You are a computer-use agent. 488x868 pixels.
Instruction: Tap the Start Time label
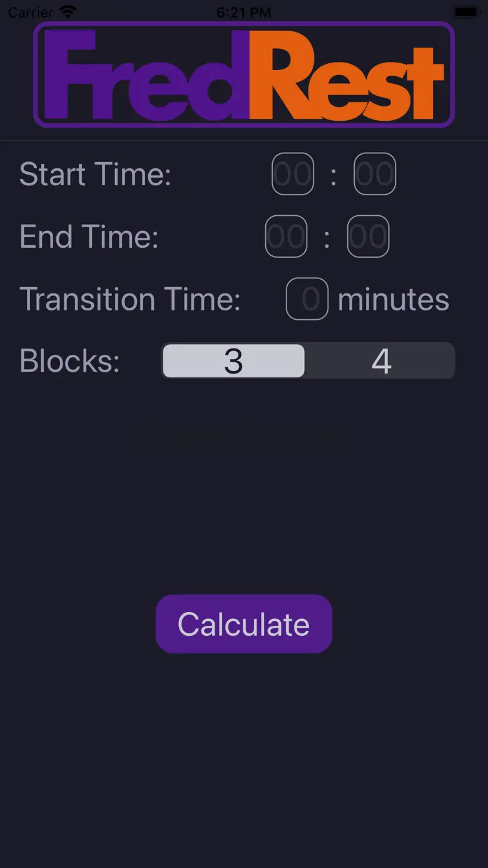95,174
